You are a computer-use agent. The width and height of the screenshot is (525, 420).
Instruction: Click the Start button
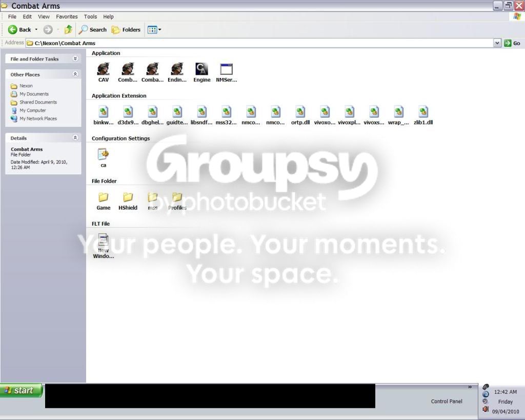[x=22, y=390]
